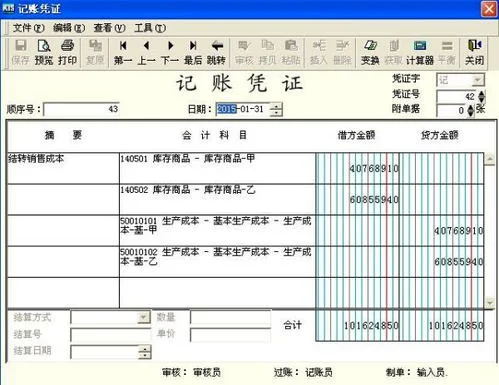Click the attachments (附单据) spinner
Image resolution: width=499 pixels, height=385 pixels.
tap(470, 110)
